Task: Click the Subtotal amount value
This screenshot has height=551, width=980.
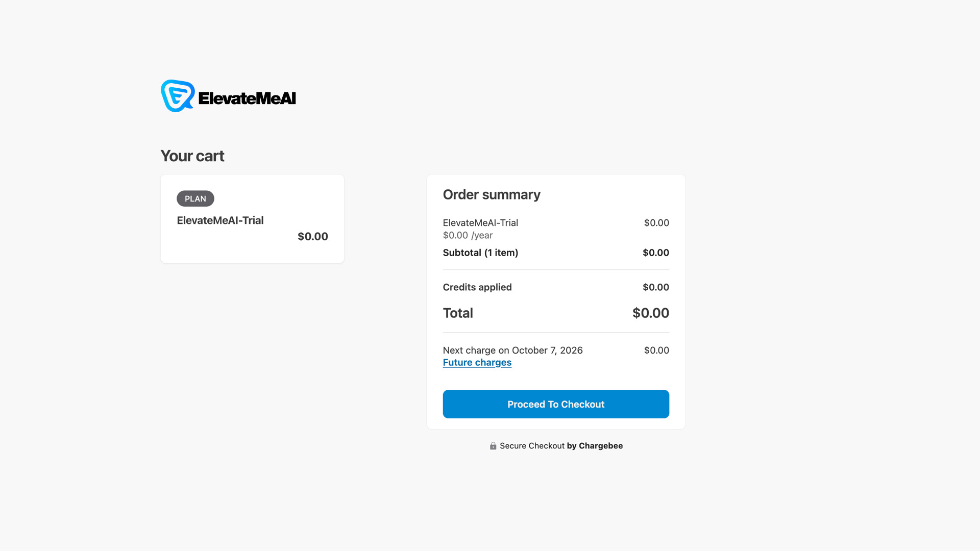Action: click(655, 253)
